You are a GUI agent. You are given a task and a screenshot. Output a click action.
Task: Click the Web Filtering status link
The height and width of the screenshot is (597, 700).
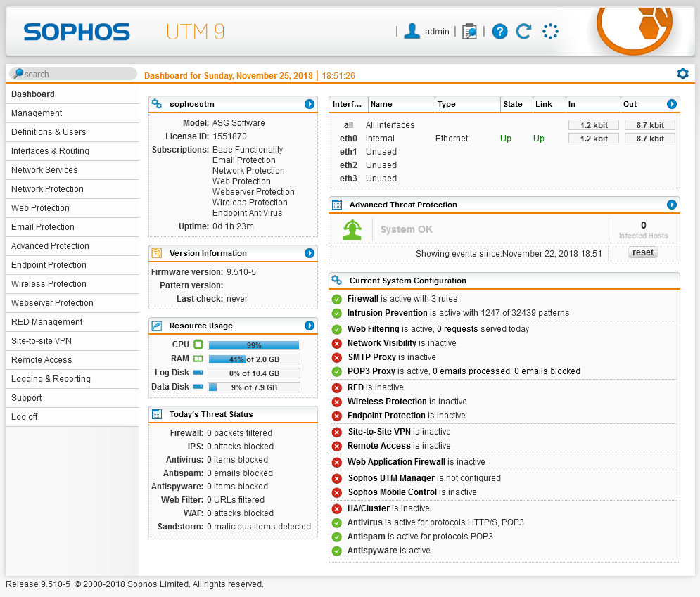click(x=374, y=329)
